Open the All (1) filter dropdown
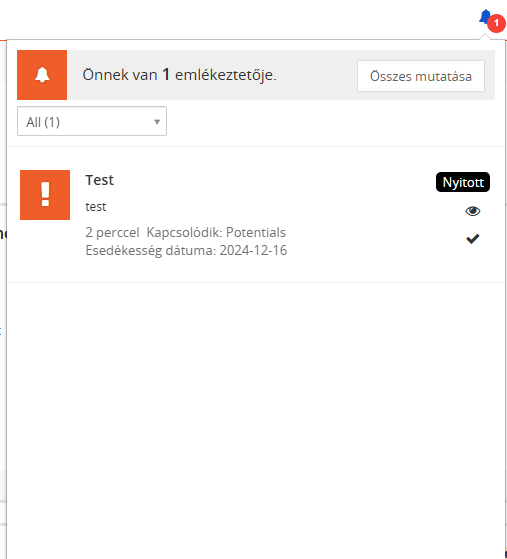507x559 pixels. [92, 121]
